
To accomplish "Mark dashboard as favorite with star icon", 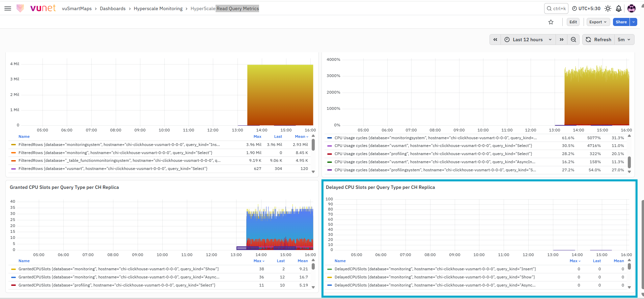I will click(551, 22).
